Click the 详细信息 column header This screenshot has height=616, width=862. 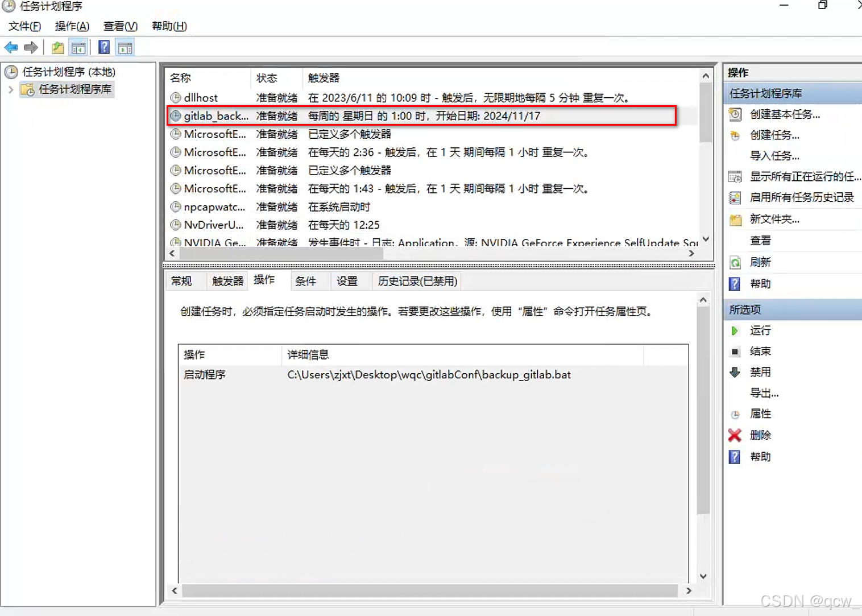pyautogui.click(x=462, y=355)
